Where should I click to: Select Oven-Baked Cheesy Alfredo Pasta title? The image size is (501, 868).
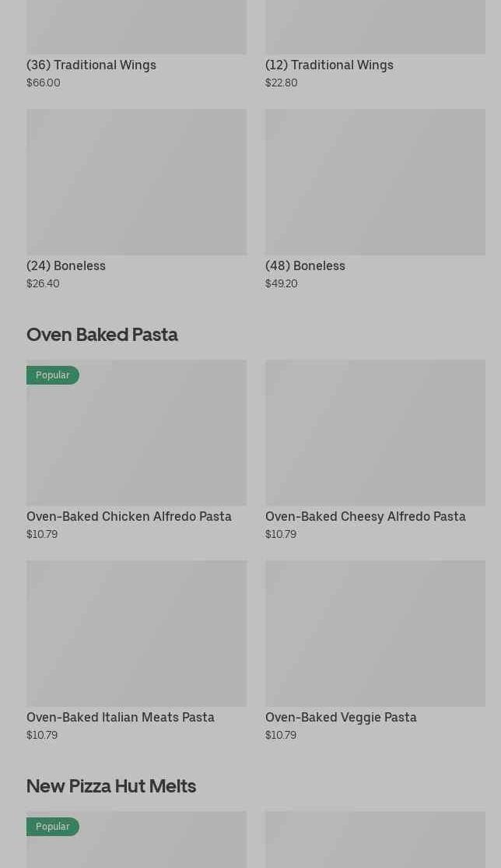[x=365, y=516]
